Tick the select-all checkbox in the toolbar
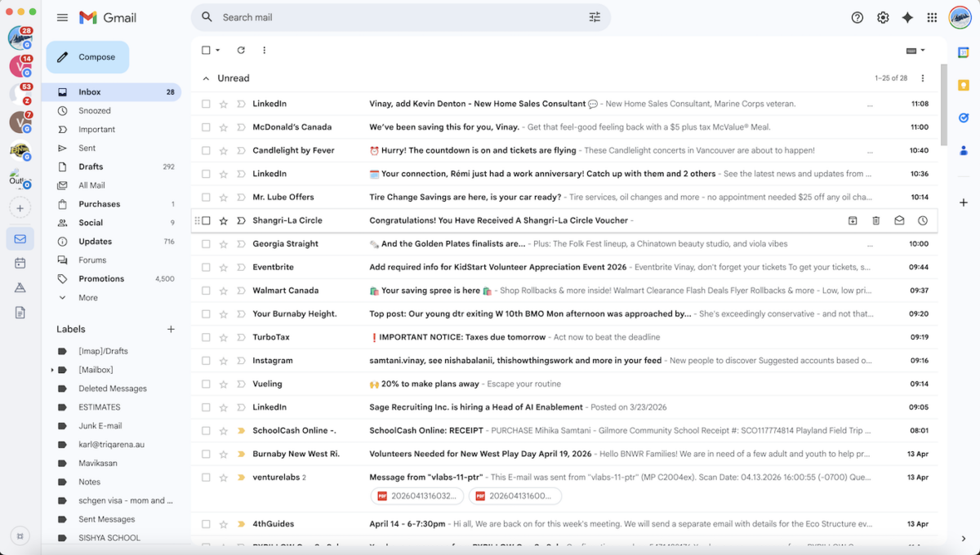The height and width of the screenshot is (555, 980). click(x=206, y=50)
